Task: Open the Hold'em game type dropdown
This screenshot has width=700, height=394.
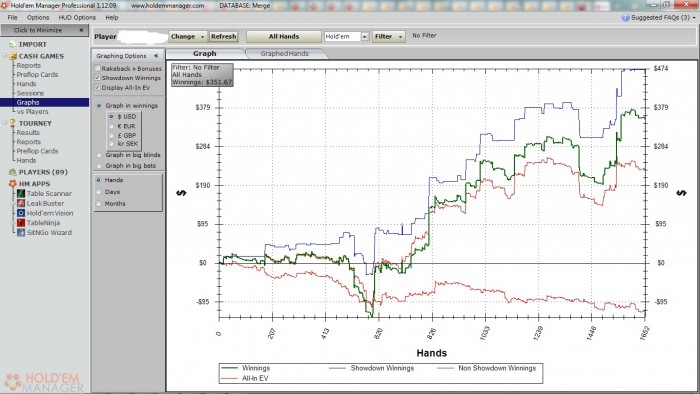Action: tap(364, 37)
